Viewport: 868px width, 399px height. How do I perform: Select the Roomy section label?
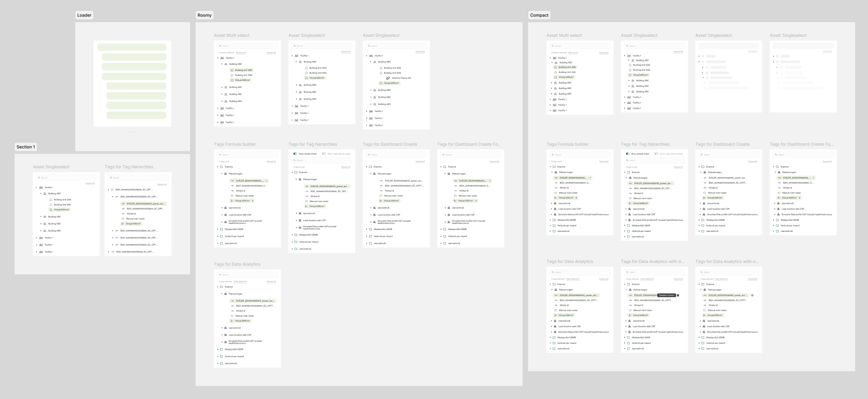[x=204, y=15]
